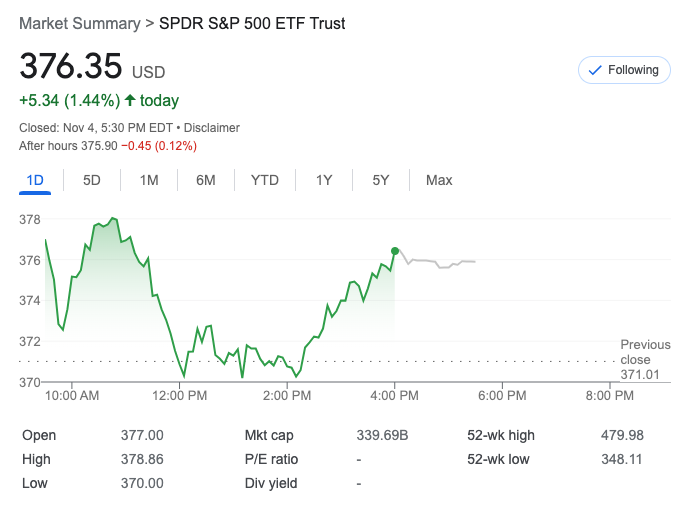Image resolution: width=689 pixels, height=505 pixels.
Task: Open the Disclaimer link
Action: click(211, 128)
